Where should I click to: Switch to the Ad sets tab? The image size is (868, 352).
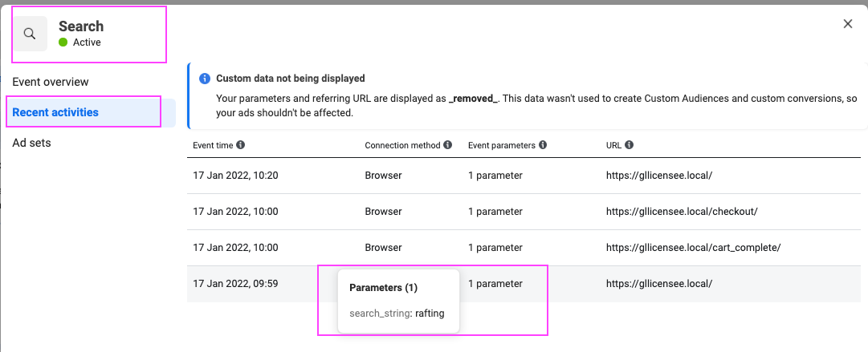31,143
